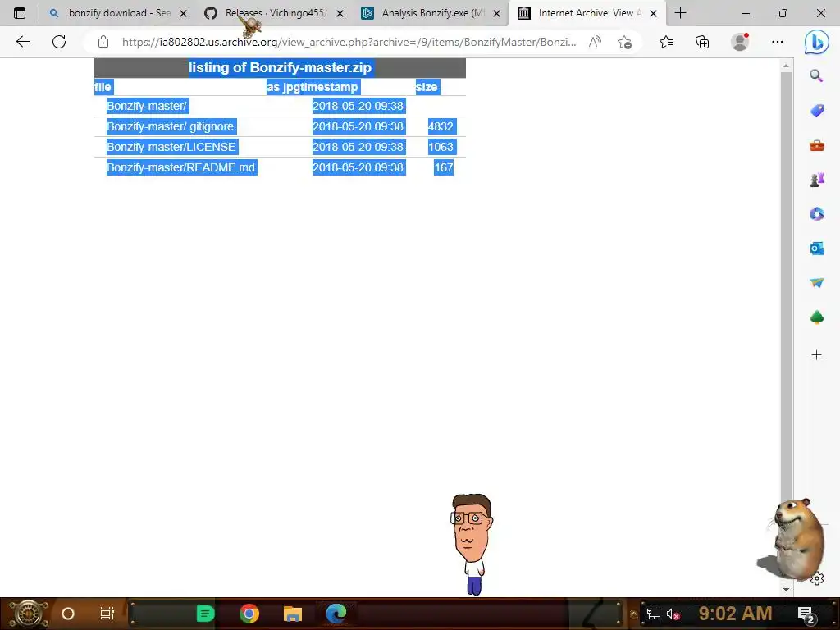The height and width of the screenshot is (630, 840).
Task: Open sidebar Tools briefcase icon
Action: tap(816, 145)
